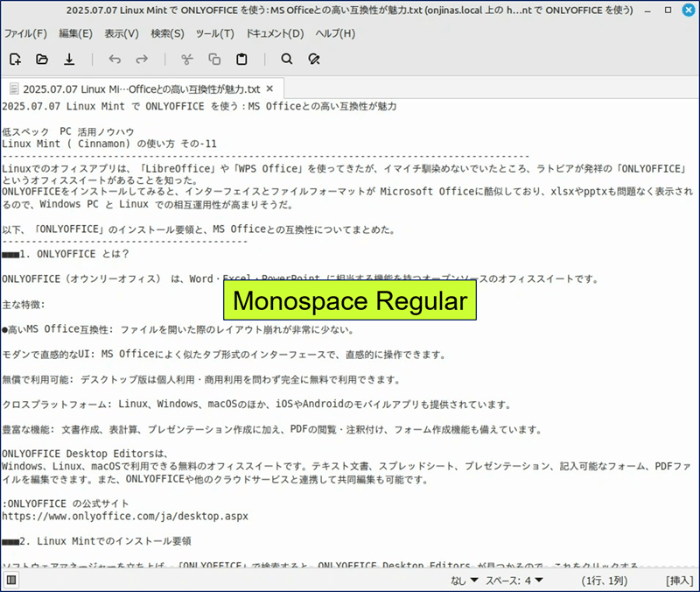Viewport: 700px width, 592px height.
Task: Copy selection with copy icon
Action: point(214,59)
